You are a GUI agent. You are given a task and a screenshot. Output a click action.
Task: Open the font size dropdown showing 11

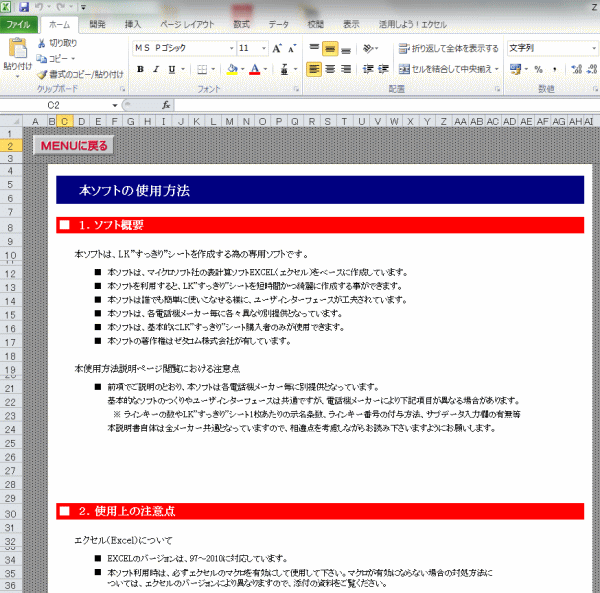(x=264, y=48)
